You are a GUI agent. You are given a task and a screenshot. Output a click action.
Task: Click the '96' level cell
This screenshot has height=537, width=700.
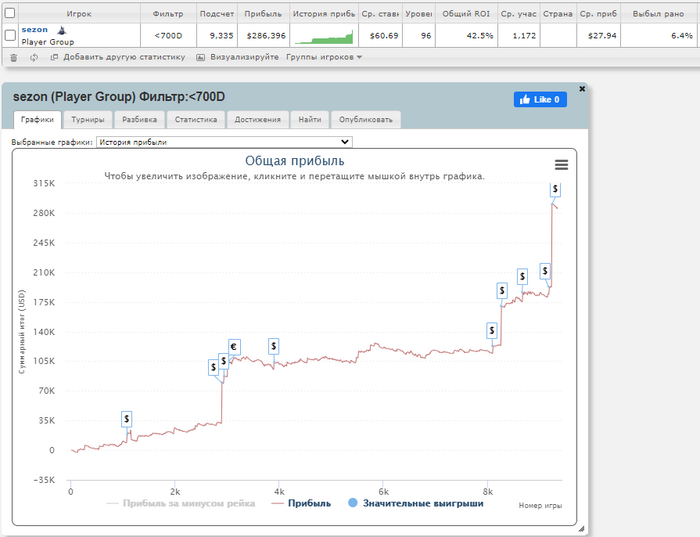click(x=419, y=35)
